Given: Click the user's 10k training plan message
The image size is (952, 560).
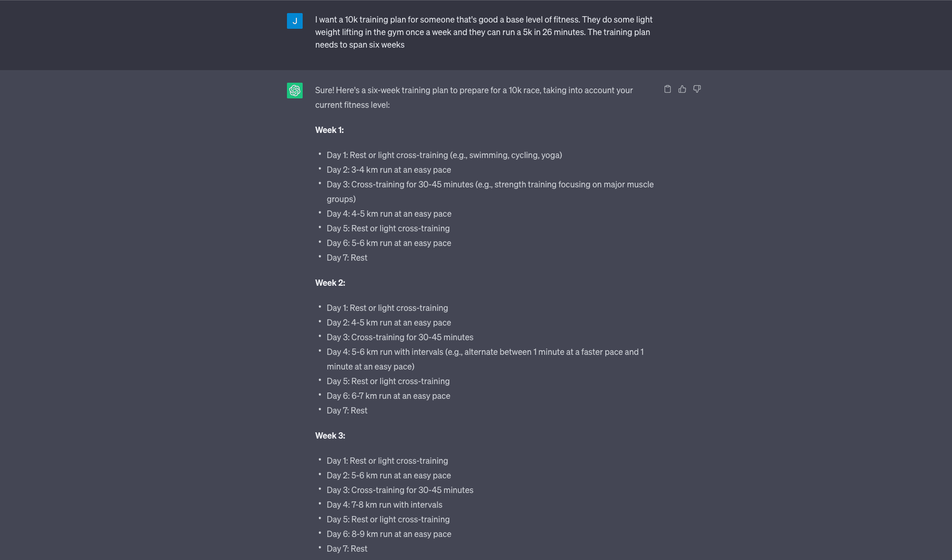Looking at the screenshot, I should [484, 32].
